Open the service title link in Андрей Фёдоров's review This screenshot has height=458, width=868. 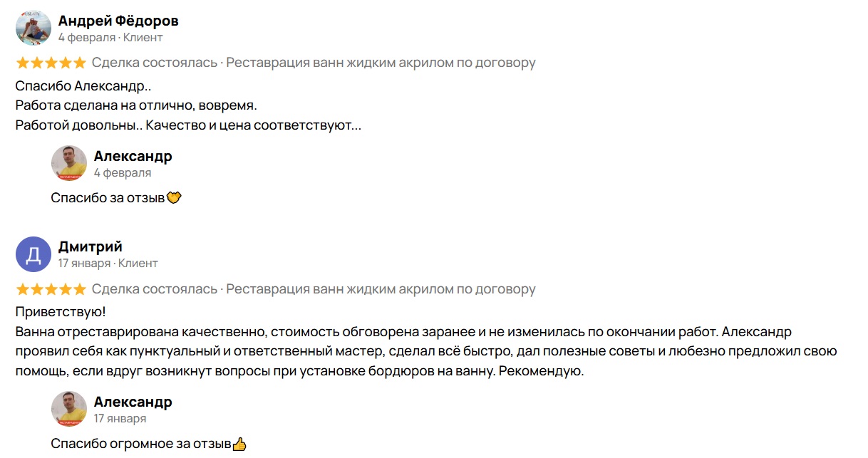[x=381, y=63]
